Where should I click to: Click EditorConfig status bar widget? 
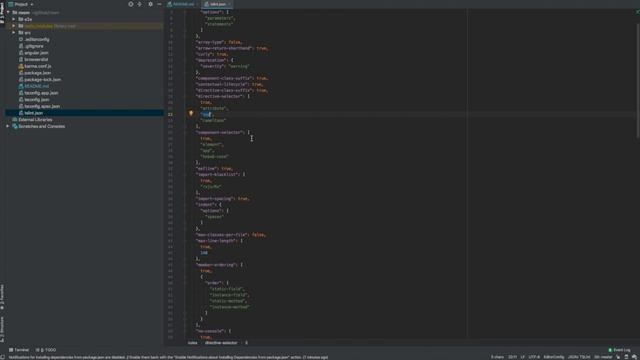click(x=553, y=357)
